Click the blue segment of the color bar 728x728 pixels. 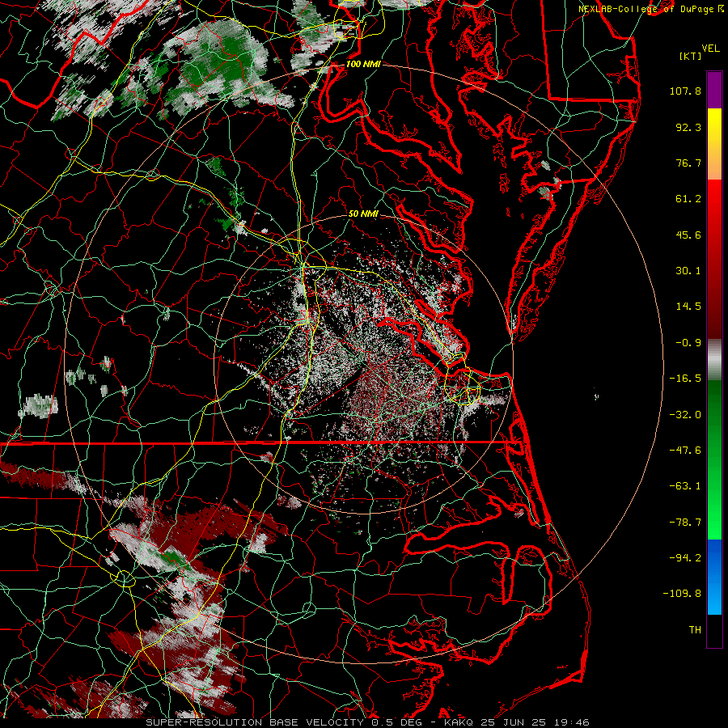coord(714,577)
